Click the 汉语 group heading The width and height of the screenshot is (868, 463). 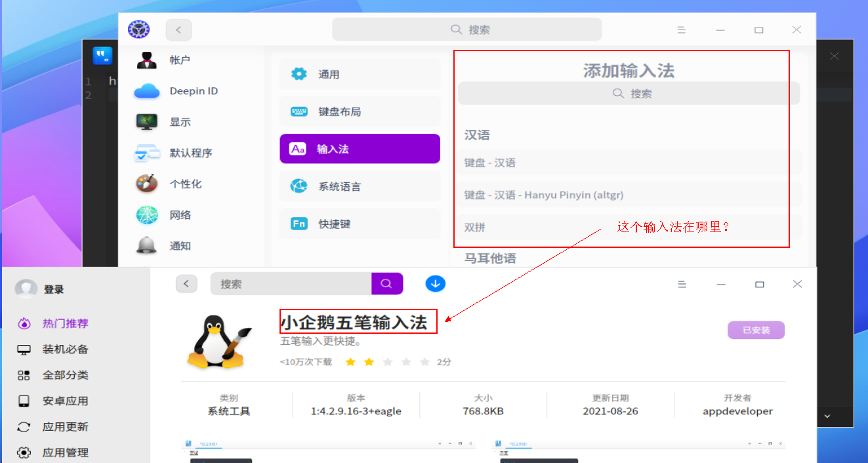pos(477,135)
